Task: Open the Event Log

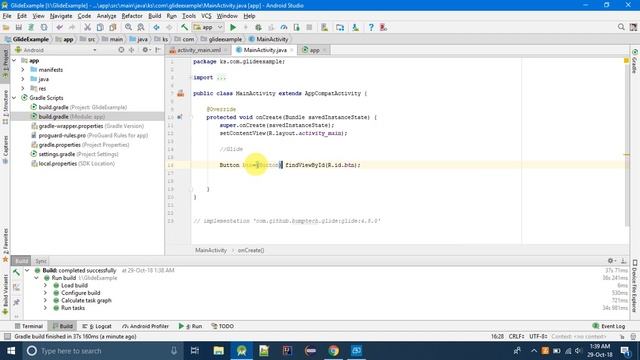Action: (609, 326)
